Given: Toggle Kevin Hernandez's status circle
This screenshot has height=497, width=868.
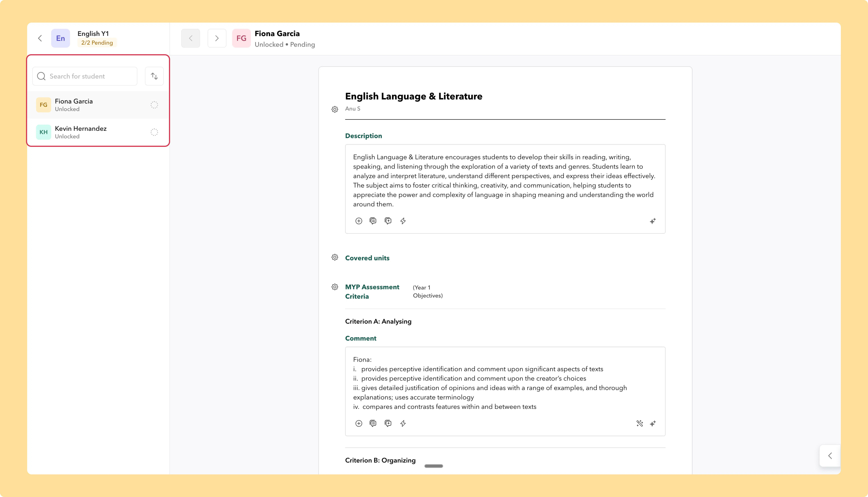Looking at the screenshot, I should (154, 132).
